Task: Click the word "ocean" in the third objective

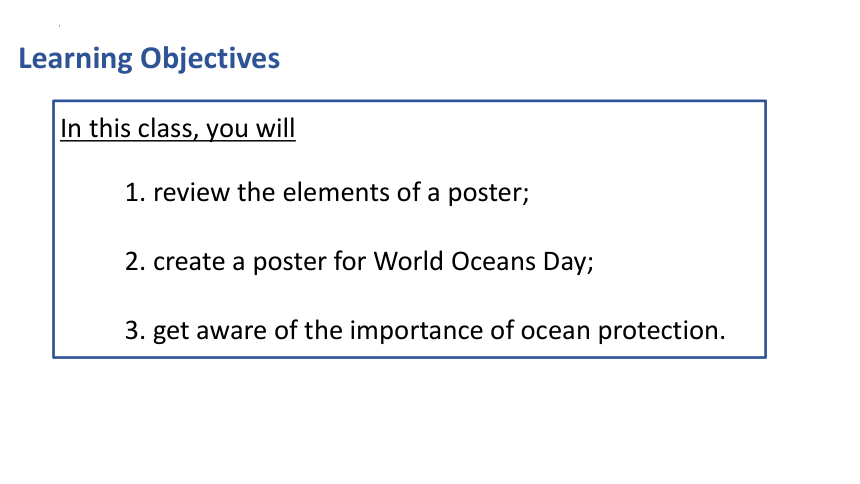Action: (x=556, y=331)
